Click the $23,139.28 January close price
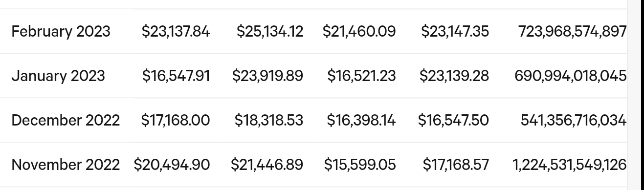 tap(454, 76)
